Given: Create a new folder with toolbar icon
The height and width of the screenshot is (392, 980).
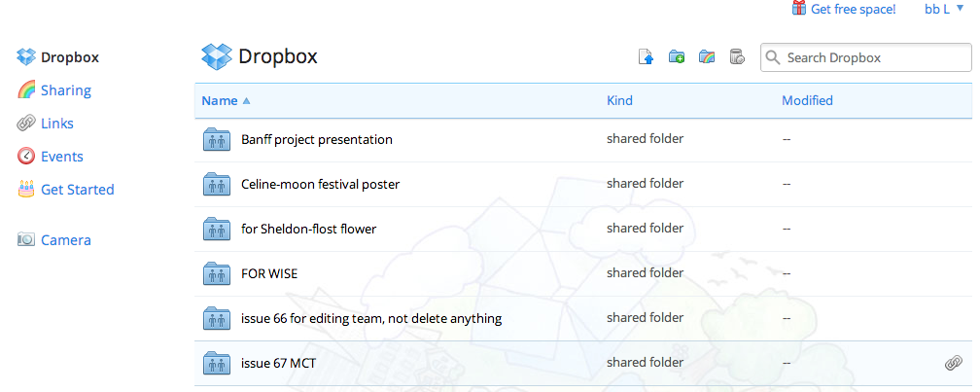Looking at the screenshot, I should pos(677,57).
